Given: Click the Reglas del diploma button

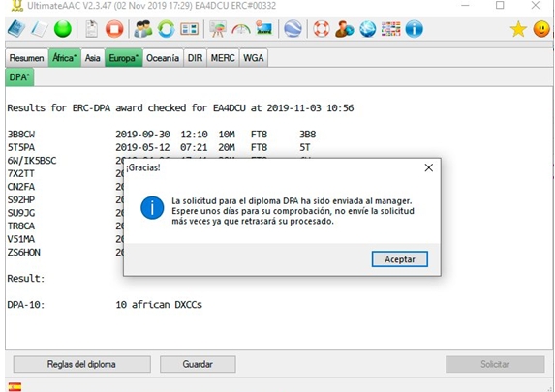Looking at the screenshot, I should pos(81,364).
